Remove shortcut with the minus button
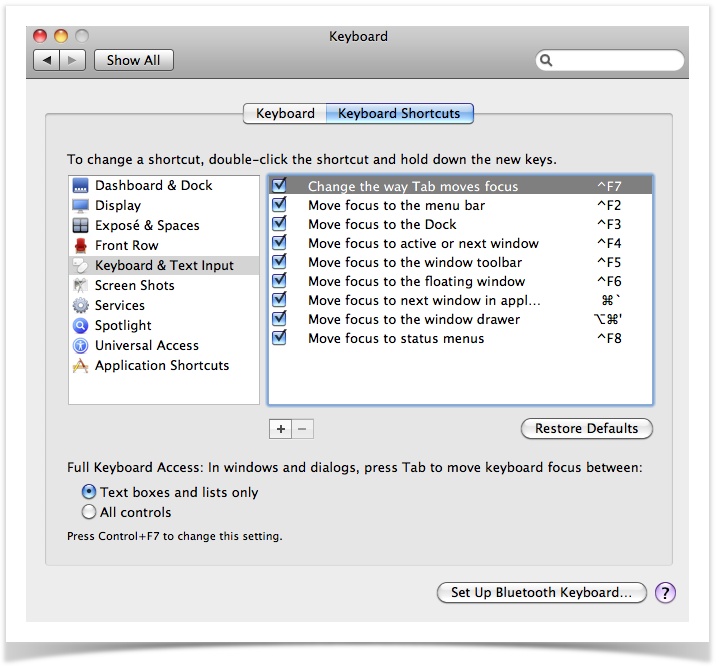Image resolution: width=723 pixels, height=671 pixels. [302, 429]
